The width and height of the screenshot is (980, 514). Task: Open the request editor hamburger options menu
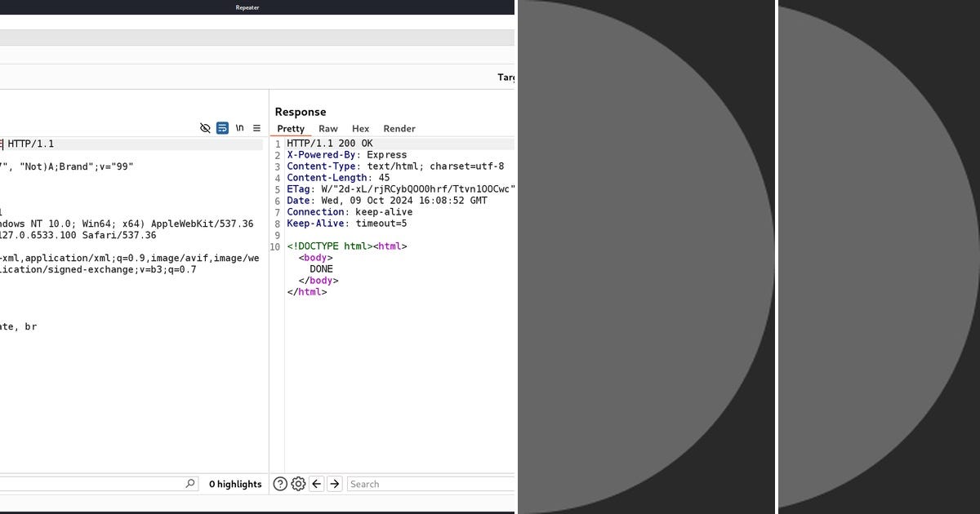click(256, 128)
